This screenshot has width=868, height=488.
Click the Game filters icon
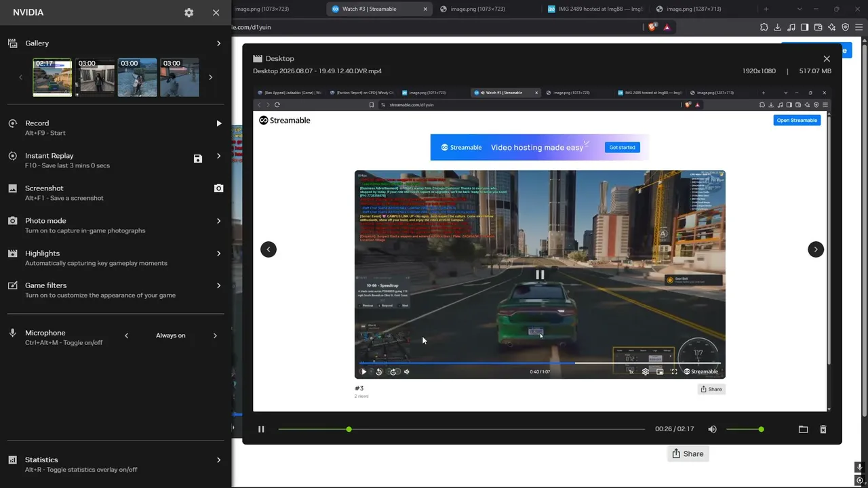(12, 286)
